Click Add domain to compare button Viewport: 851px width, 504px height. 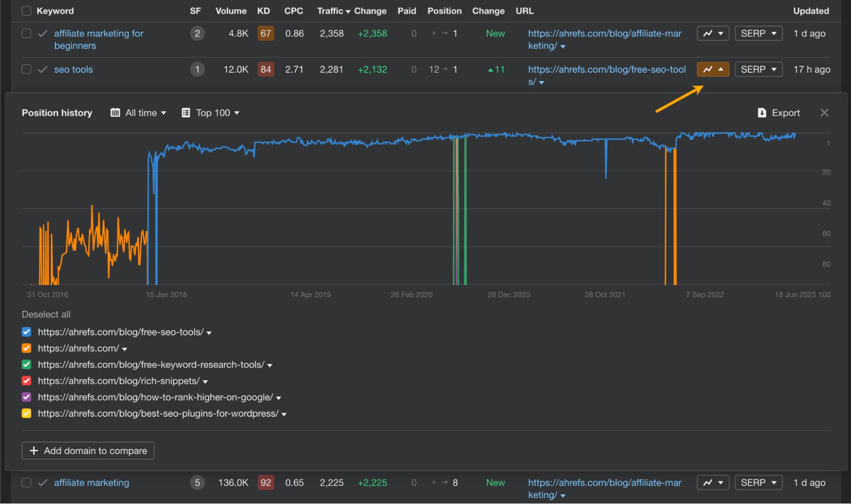(x=89, y=451)
